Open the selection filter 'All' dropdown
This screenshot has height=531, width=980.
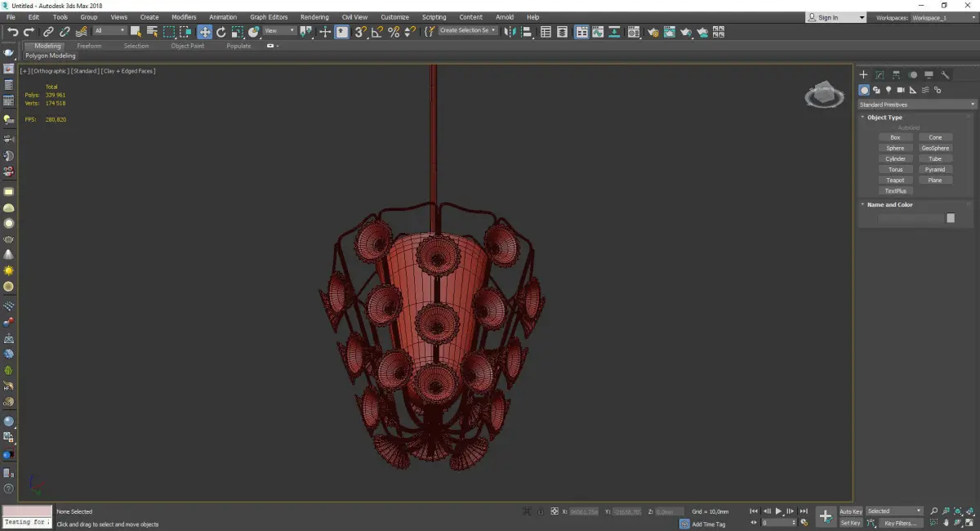tap(109, 31)
